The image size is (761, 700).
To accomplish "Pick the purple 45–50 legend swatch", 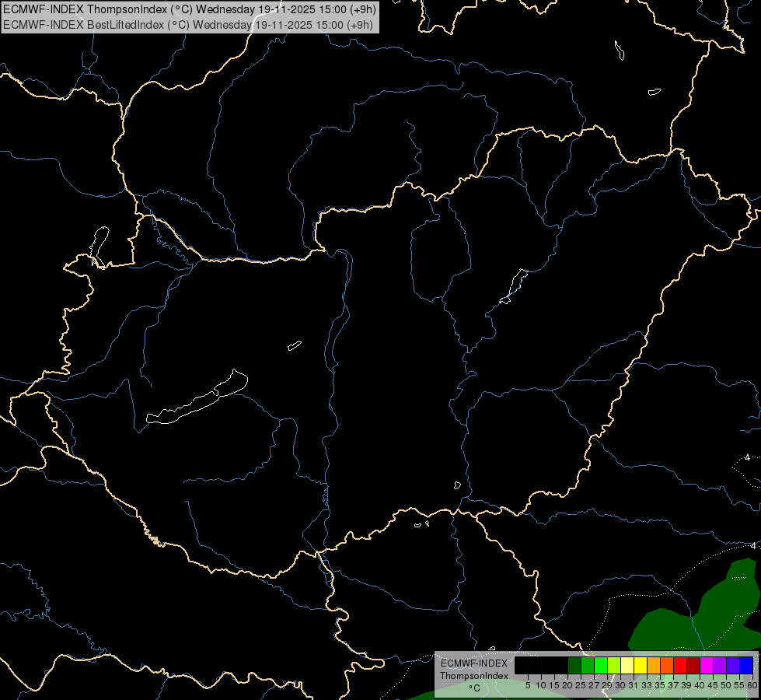I will [x=720, y=665].
